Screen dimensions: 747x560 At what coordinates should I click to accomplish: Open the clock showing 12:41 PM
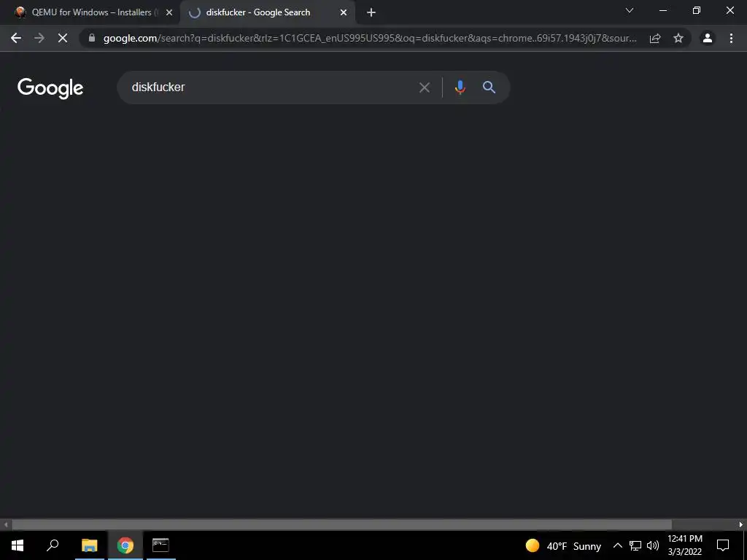coord(685,545)
